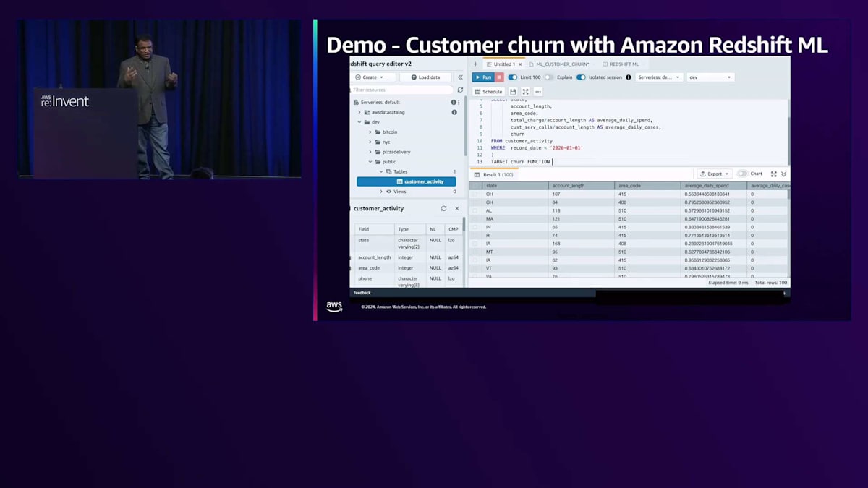Sort by the account_length column header
868x488 pixels.
pos(582,186)
